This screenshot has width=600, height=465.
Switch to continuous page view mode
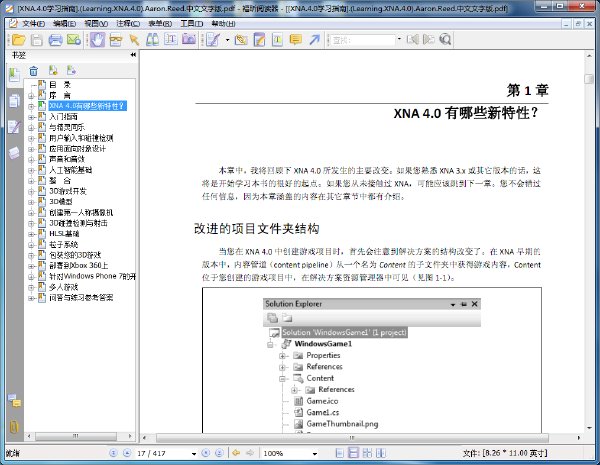pyautogui.click(x=354, y=454)
